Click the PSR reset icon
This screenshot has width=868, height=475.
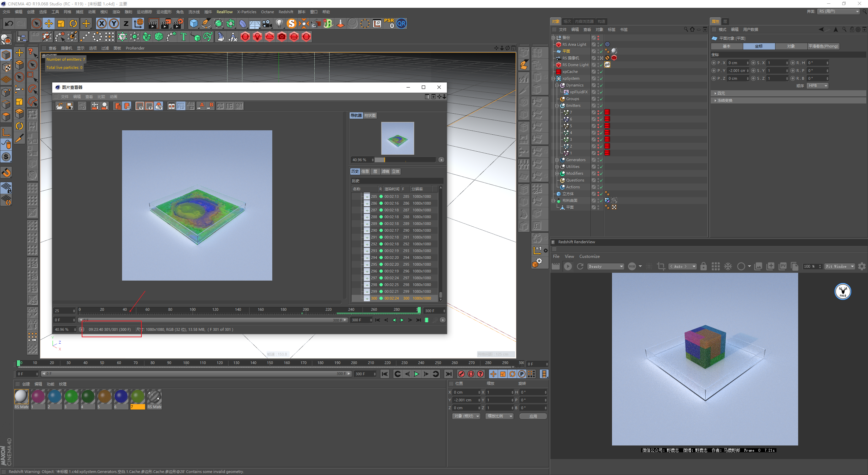pos(389,23)
